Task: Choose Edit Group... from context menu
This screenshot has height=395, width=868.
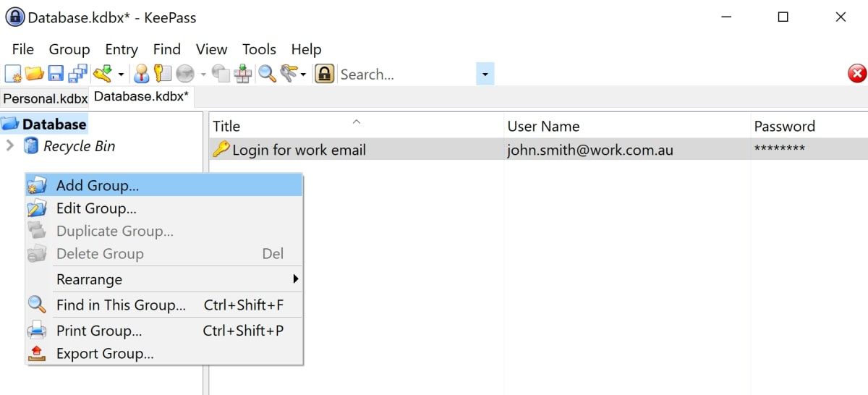Action: click(x=164, y=208)
